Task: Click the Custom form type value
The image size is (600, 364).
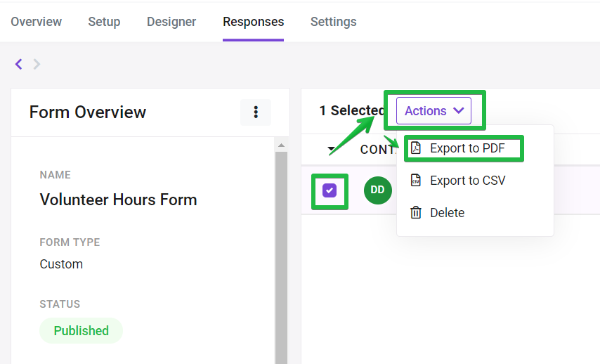Action: pyautogui.click(x=61, y=264)
